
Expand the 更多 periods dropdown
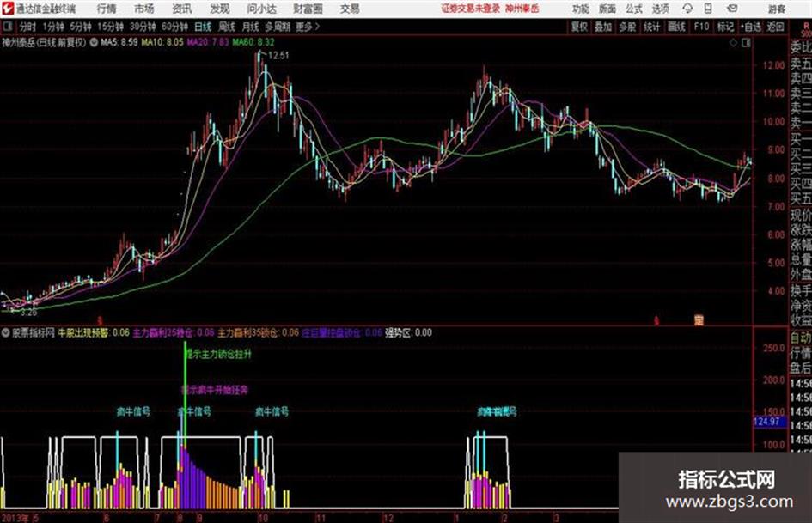tap(308, 27)
